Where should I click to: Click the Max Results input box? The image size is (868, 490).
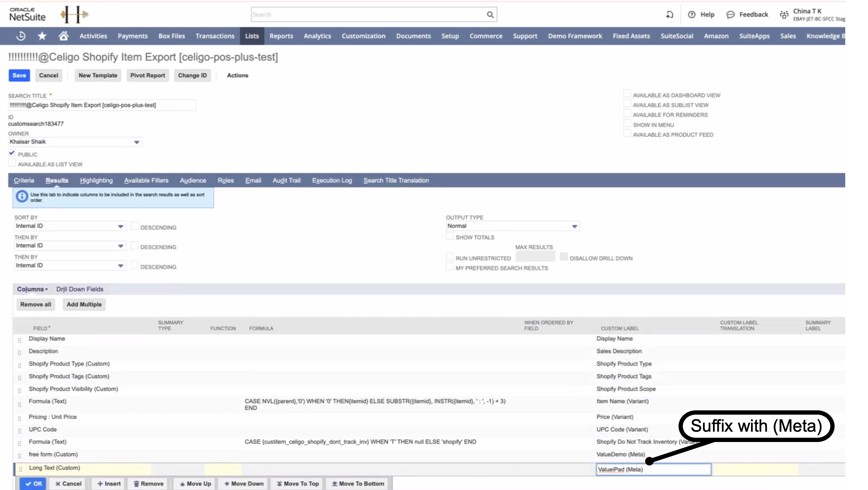[x=535, y=256]
